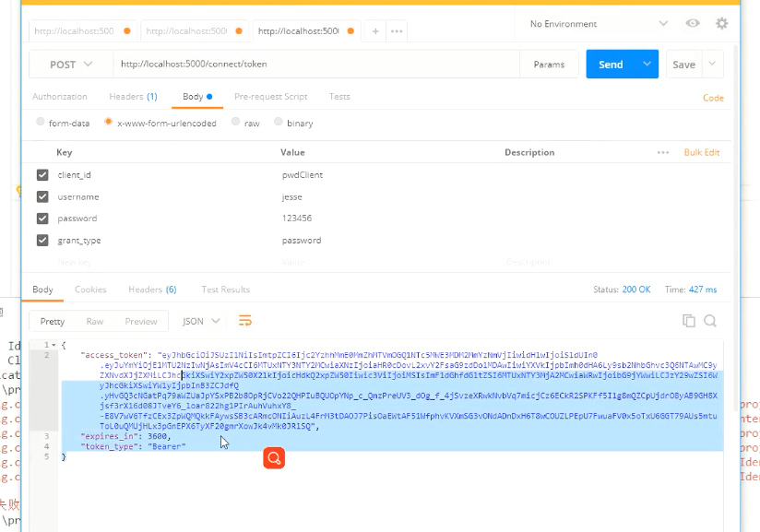Open the No Environment dropdown

point(600,24)
